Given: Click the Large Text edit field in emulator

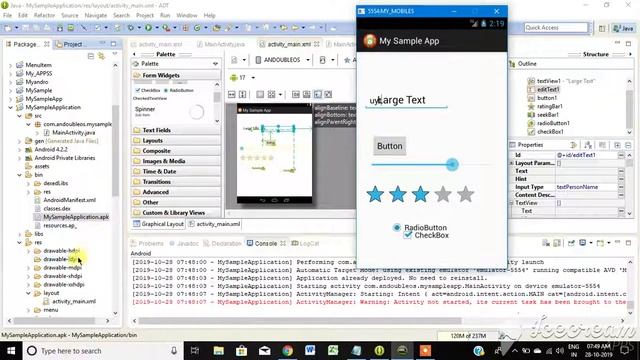Looking at the screenshot, I should point(407,100).
